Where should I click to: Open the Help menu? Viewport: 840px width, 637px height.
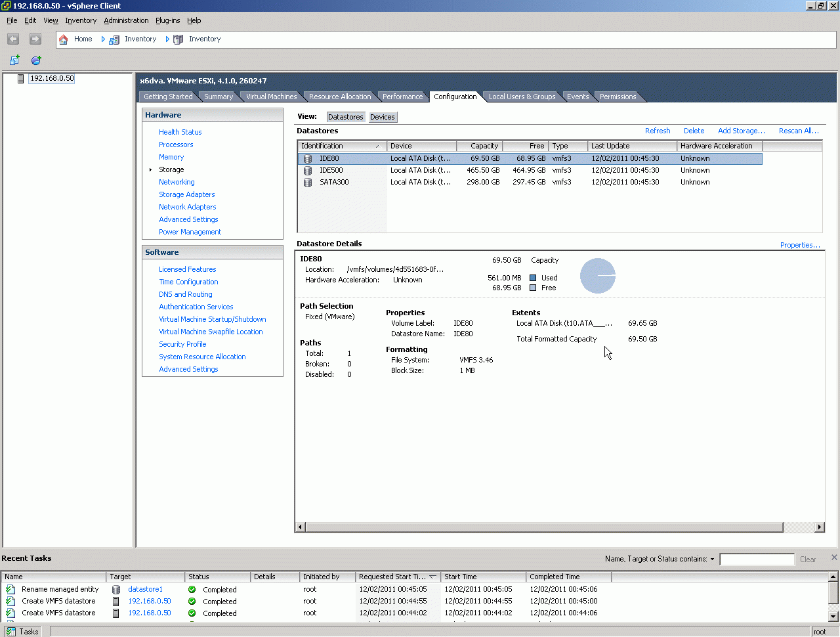point(194,20)
